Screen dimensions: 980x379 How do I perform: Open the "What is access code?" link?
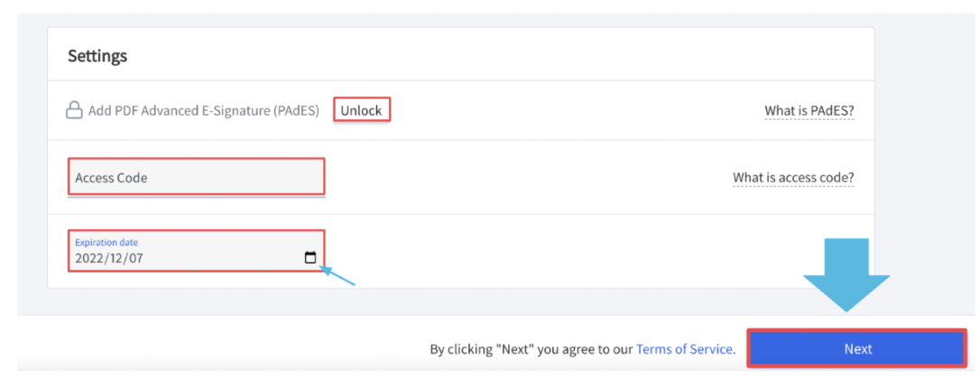(x=793, y=178)
